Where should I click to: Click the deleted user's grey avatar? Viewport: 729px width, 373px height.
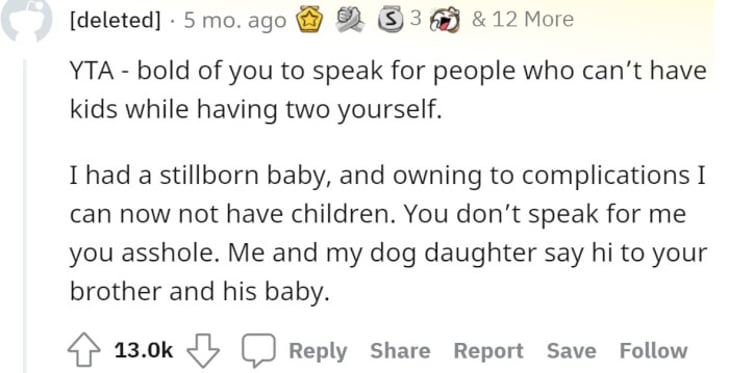pyautogui.click(x=26, y=19)
